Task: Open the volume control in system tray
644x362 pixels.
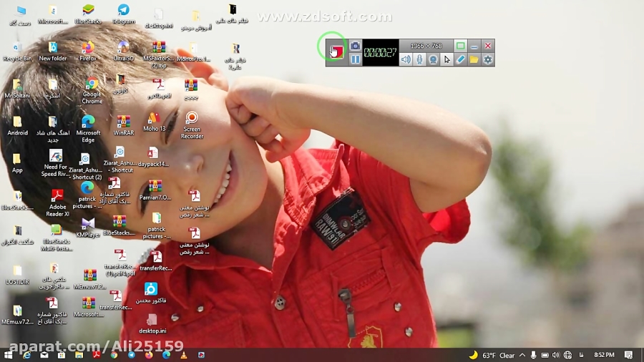Action: click(556, 355)
